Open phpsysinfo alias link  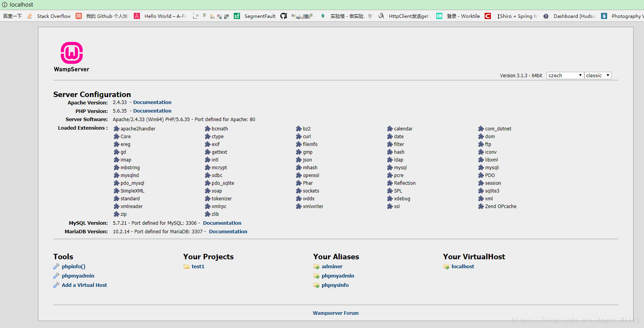tap(335, 285)
